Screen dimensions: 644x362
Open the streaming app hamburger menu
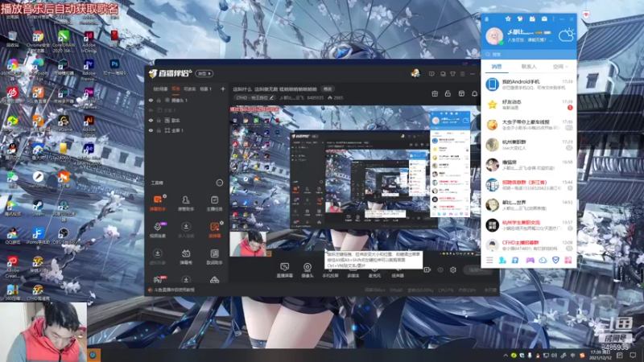point(462,74)
